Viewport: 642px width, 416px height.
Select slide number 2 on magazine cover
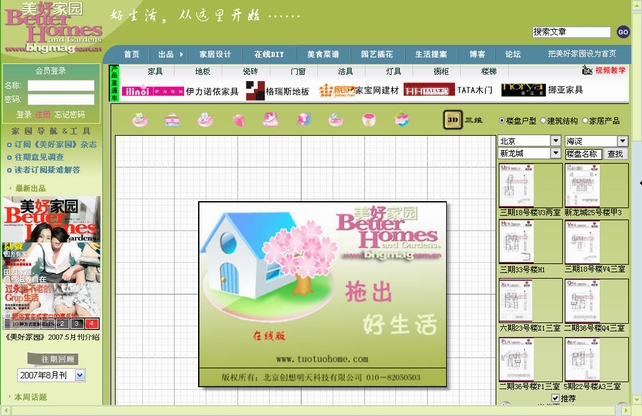(62, 324)
